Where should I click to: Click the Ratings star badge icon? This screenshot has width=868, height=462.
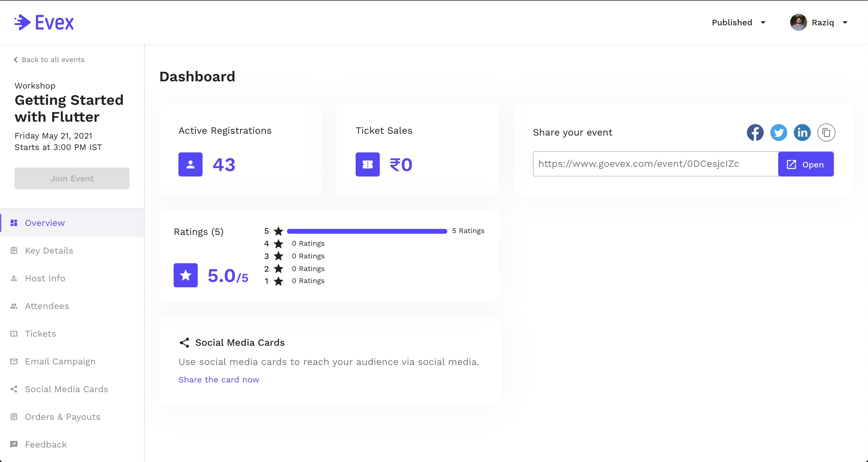[x=186, y=275]
